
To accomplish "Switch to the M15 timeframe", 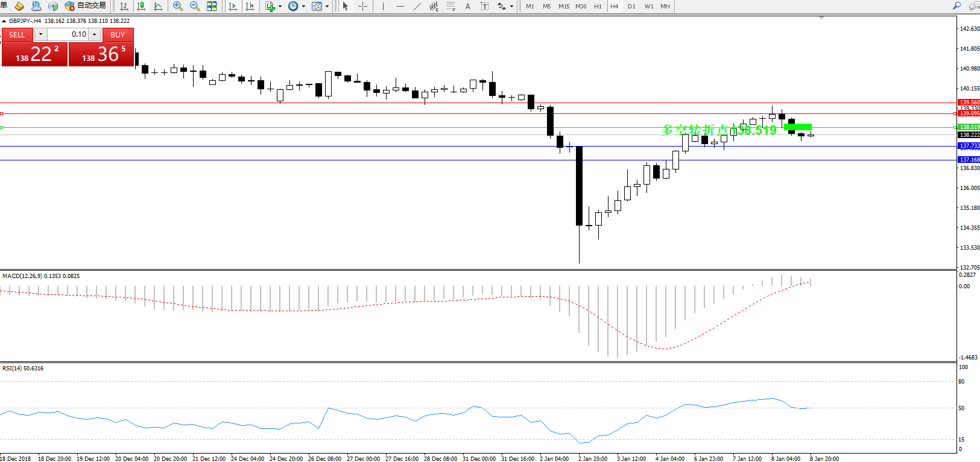I will coord(564,6).
